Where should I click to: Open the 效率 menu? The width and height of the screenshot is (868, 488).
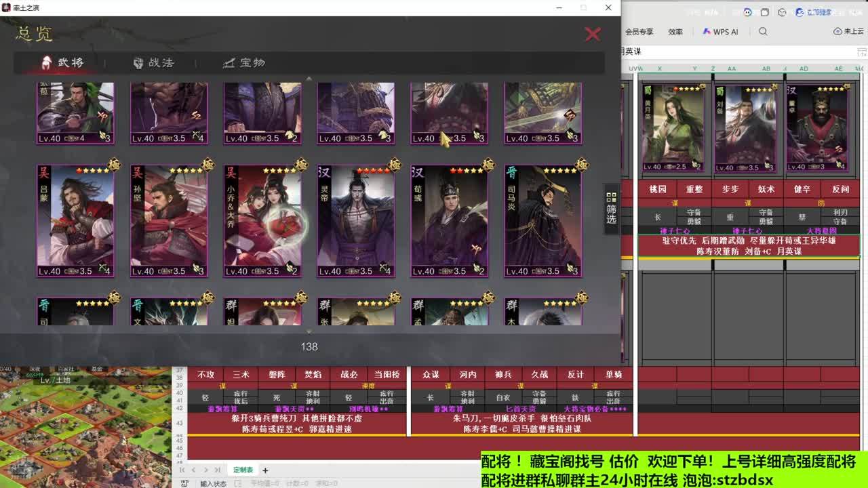675,32
